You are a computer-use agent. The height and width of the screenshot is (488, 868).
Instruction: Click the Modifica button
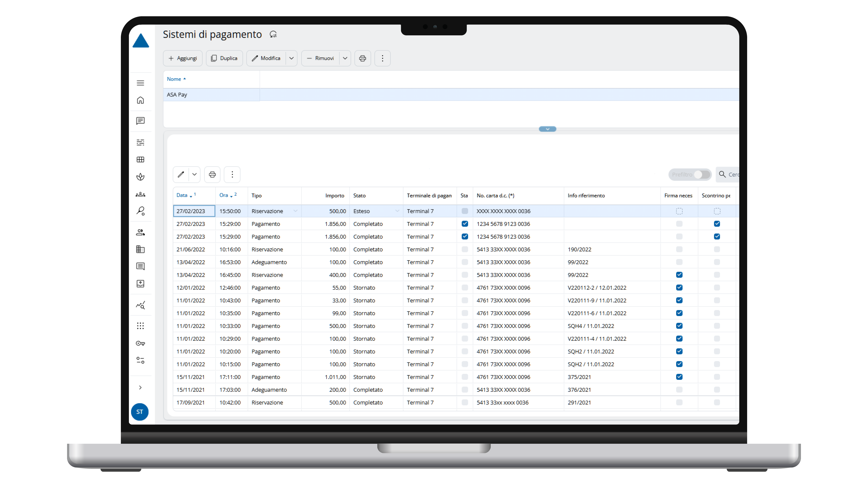tap(266, 58)
